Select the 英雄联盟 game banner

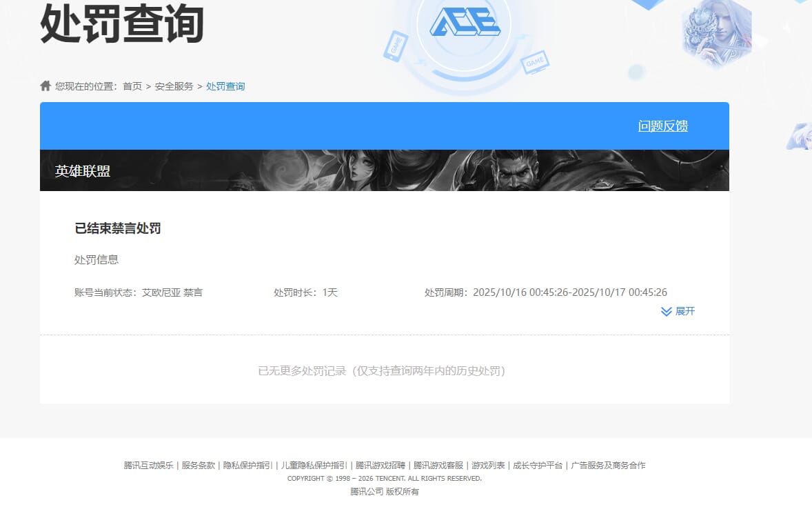pos(384,170)
